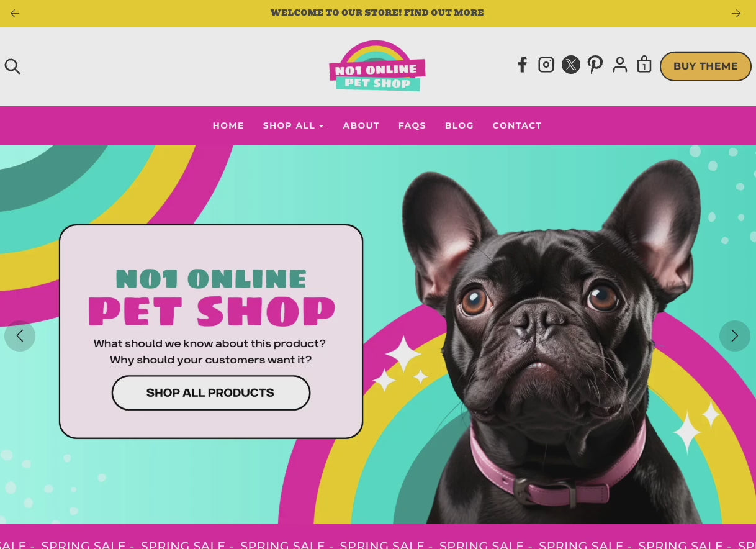
Task: View the shopping bag cart icon
Action: 644,64
